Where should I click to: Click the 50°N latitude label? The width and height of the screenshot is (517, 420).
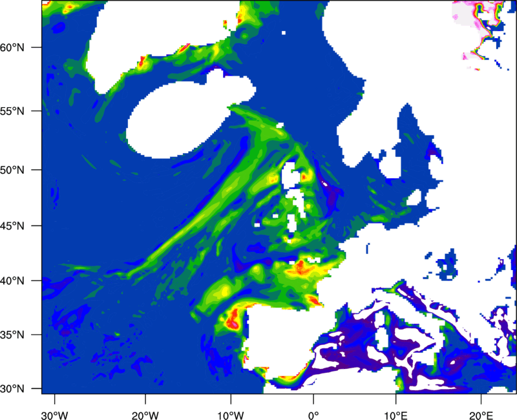click(12, 170)
